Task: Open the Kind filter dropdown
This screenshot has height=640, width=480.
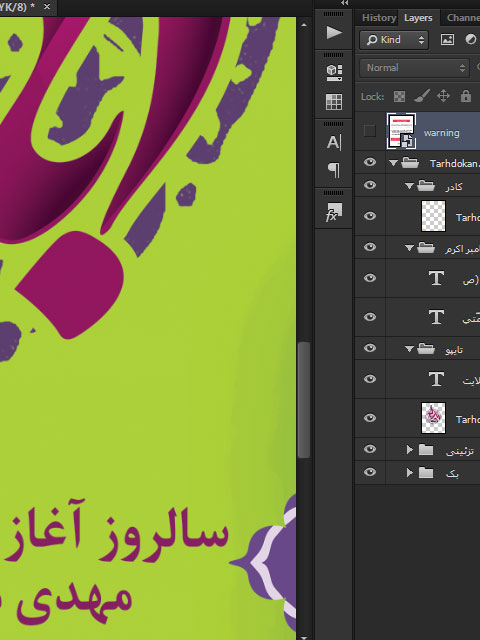Action: [394, 40]
